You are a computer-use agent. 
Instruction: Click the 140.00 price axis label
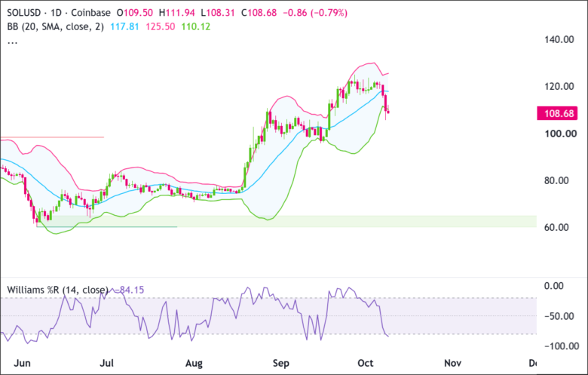[559, 39]
